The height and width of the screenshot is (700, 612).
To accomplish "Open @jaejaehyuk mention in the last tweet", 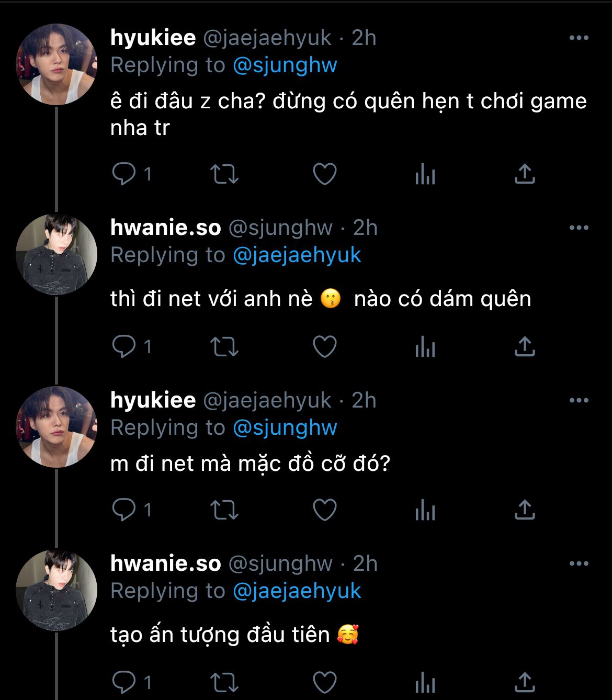I will pos(297,591).
